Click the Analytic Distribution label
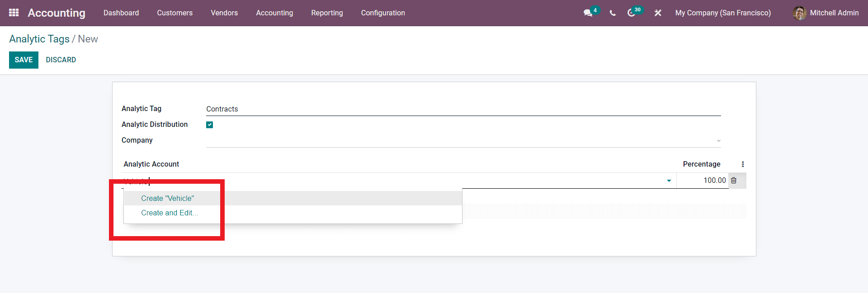The height and width of the screenshot is (293, 868). 155,125
